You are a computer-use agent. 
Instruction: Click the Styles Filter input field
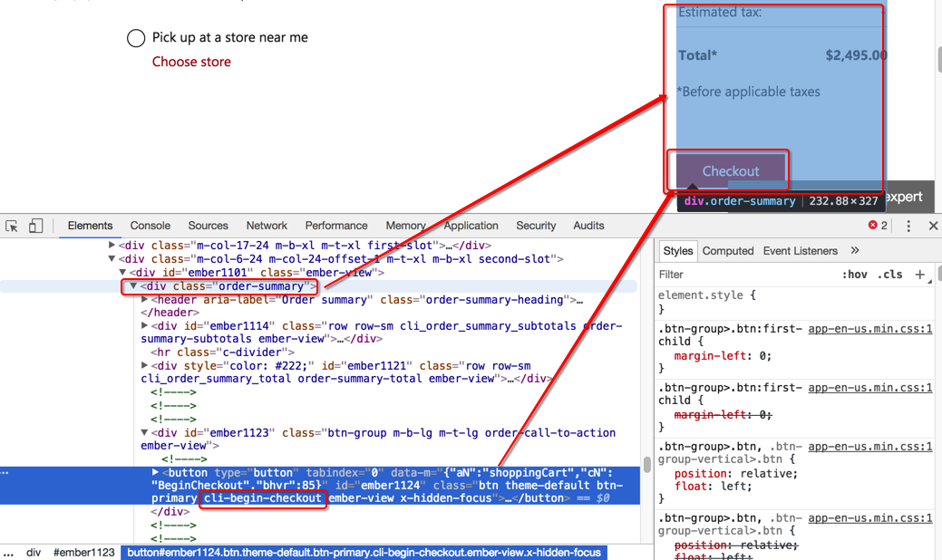745,275
